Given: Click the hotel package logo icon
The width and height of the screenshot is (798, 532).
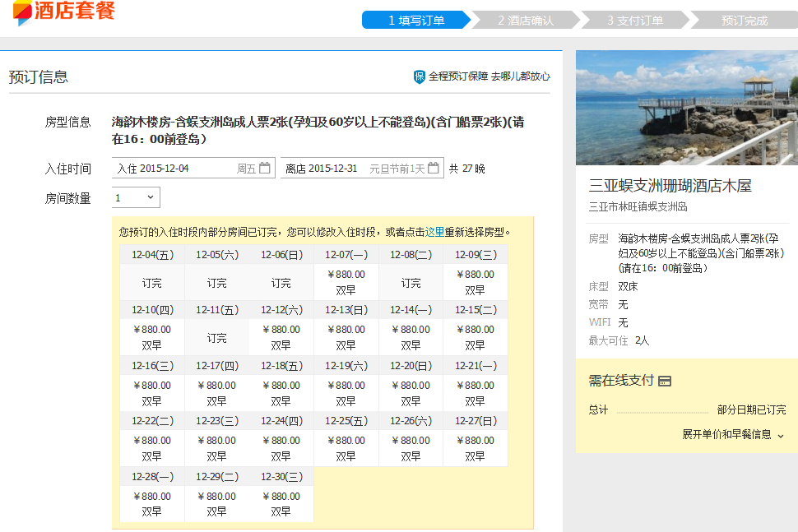Looking at the screenshot, I should 22,12.
